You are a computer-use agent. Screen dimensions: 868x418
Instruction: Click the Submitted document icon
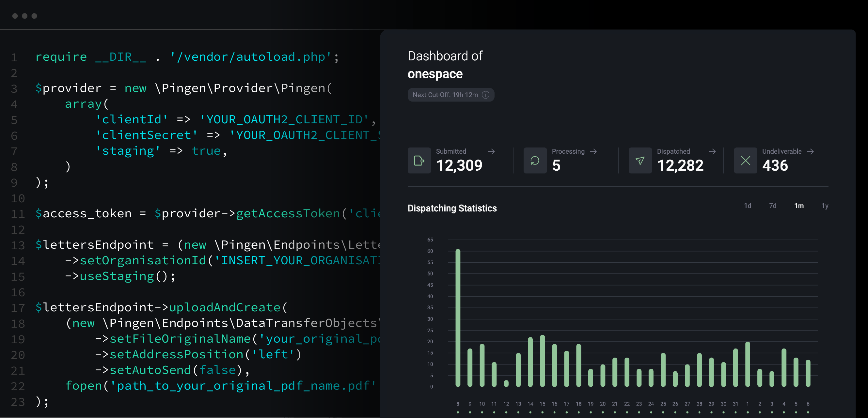[419, 161]
